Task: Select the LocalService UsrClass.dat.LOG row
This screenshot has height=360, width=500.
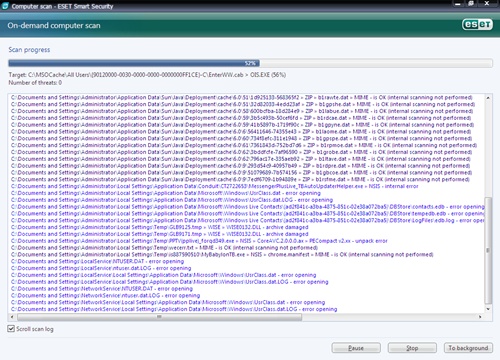Action: click(169, 282)
